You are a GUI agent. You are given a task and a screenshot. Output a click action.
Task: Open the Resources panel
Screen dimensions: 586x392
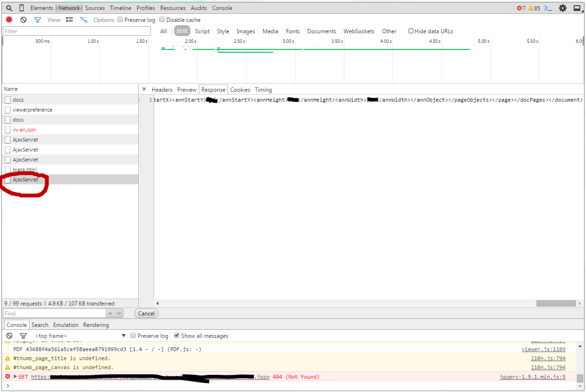(173, 8)
